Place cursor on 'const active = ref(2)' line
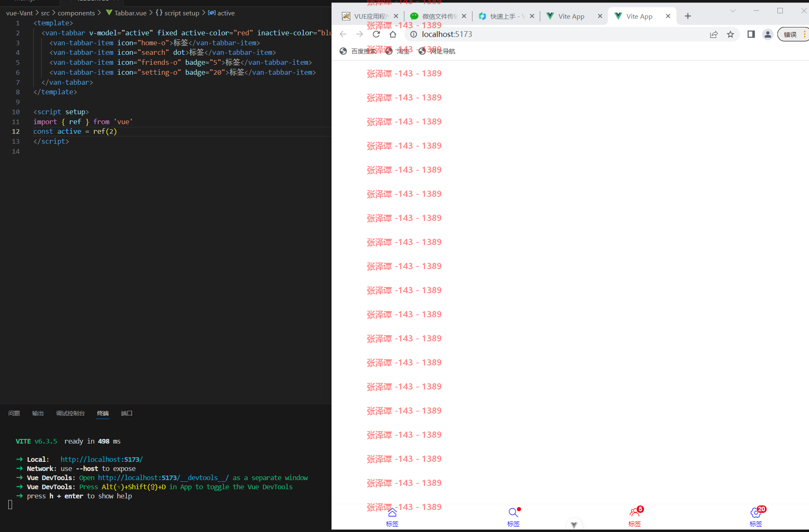809x532 pixels. tap(75, 131)
